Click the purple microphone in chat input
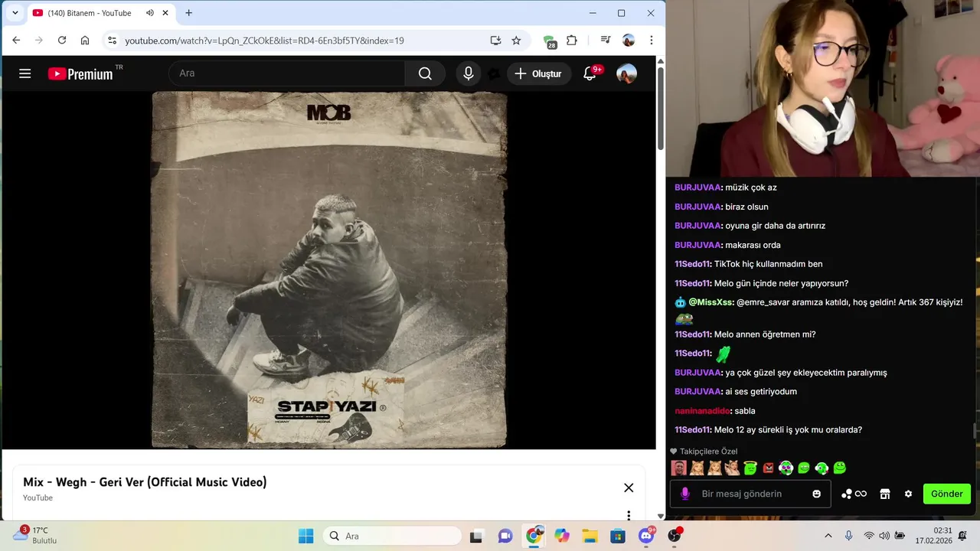This screenshot has height=551, width=980. coord(685,494)
